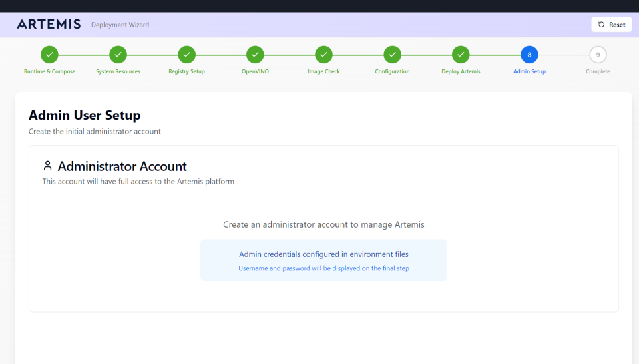Select the System Resources step checkmark
The width and height of the screenshot is (639, 364).
[118, 55]
